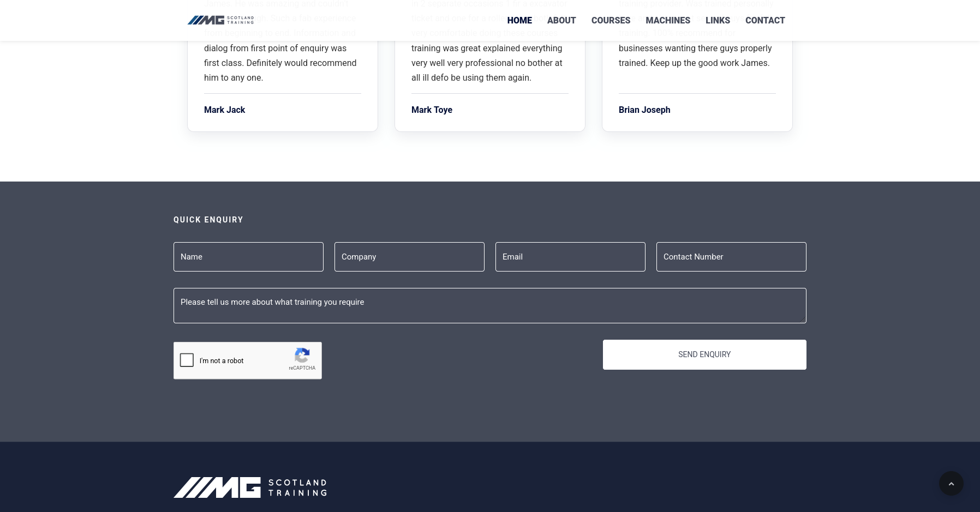Click the scroll-to-top arrow button
The image size is (980, 512).
click(x=951, y=484)
